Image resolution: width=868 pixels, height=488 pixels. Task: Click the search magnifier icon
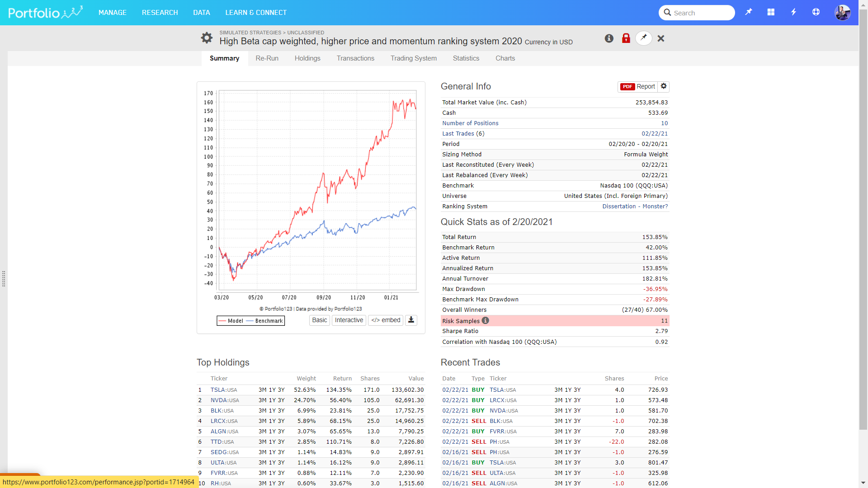667,13
